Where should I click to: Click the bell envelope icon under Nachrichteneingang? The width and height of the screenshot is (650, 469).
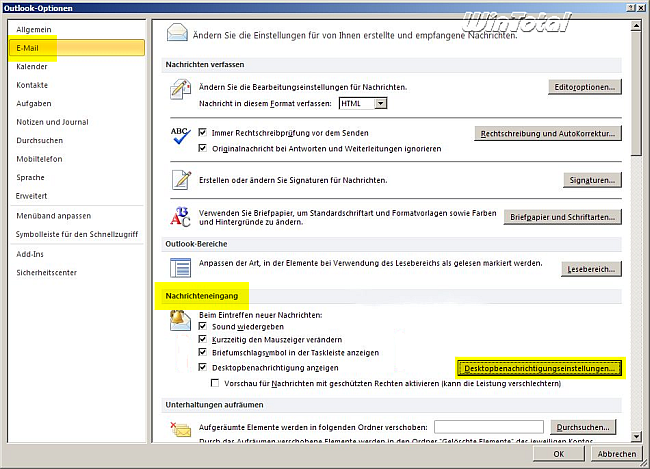(x=180, y=320)
